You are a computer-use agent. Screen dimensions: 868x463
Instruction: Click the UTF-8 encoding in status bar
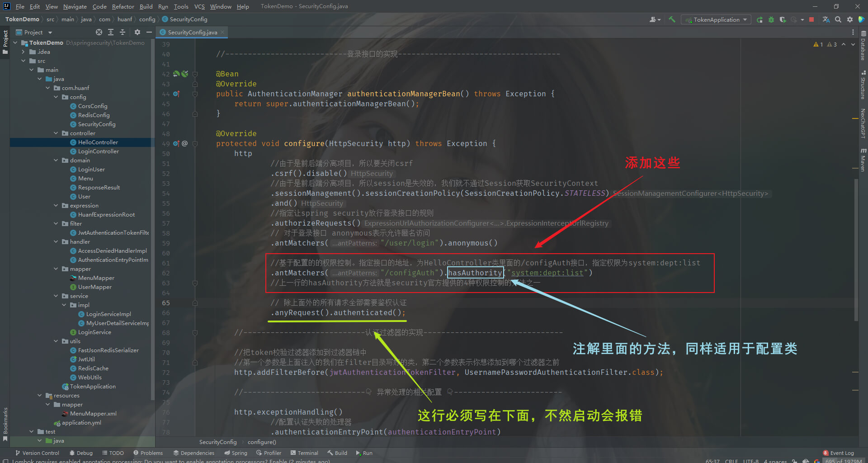pyautogui.click(x=751, y=461)
